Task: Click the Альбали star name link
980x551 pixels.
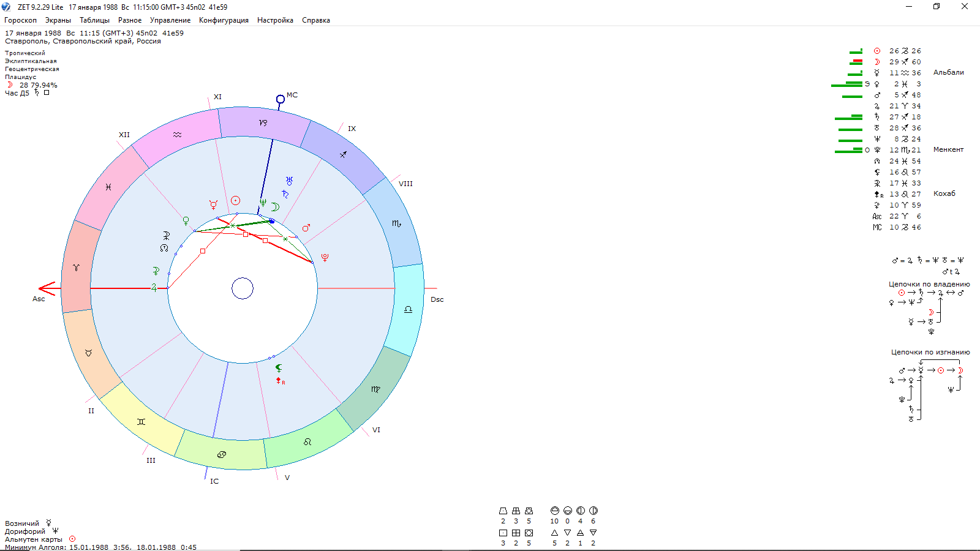Action: click(x=948, y=72)
